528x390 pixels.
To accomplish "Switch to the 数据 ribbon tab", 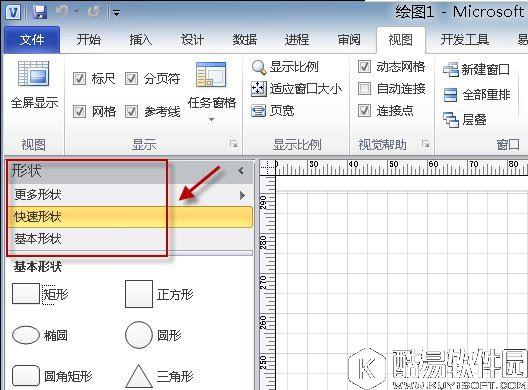I will 245,40.
